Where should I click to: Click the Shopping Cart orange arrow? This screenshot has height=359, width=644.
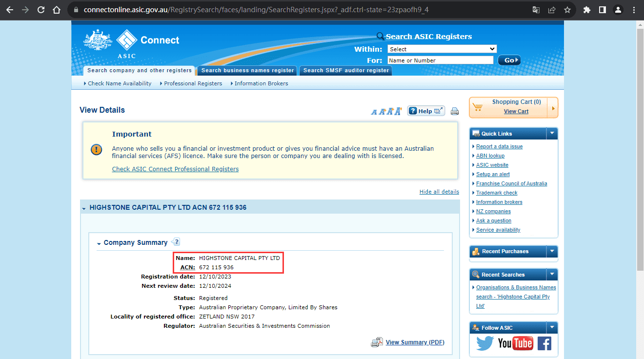(x=553, y=108)
